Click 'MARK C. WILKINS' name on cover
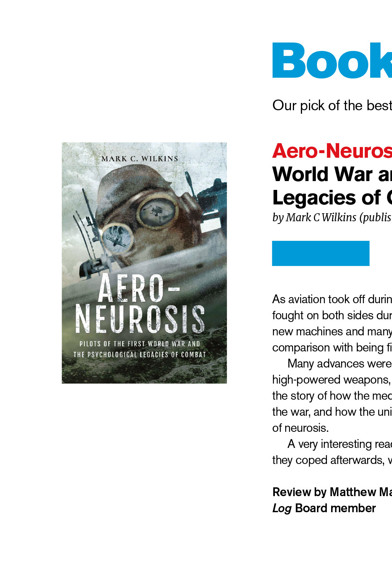The image size is (392, 588). click(x=140, y=158)
